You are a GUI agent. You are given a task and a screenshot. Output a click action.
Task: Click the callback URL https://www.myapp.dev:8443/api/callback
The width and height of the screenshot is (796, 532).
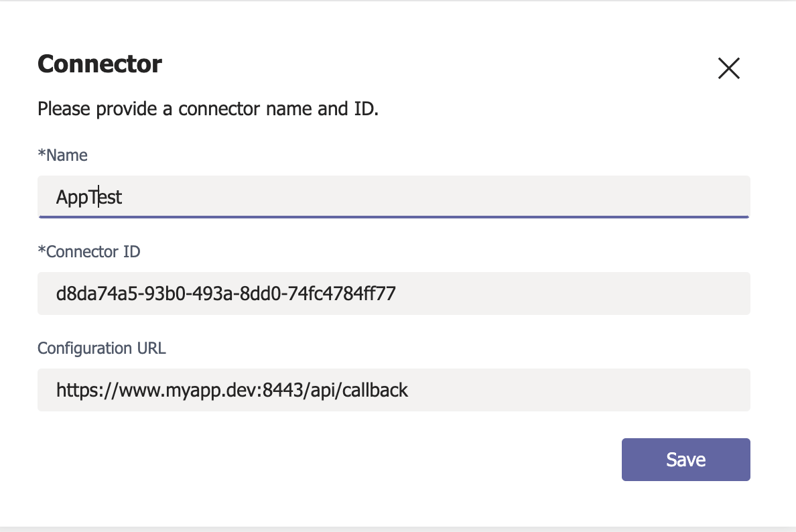232,390
